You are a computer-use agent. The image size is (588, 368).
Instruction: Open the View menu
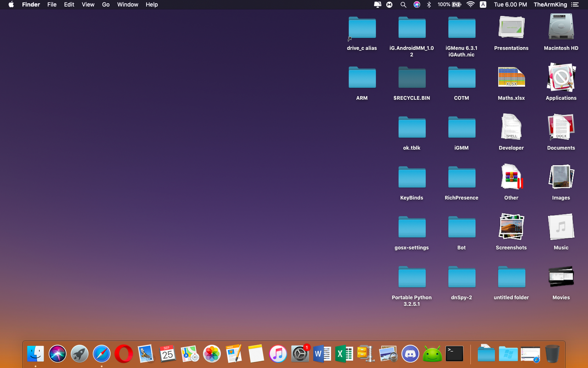[x=88, y=5]
